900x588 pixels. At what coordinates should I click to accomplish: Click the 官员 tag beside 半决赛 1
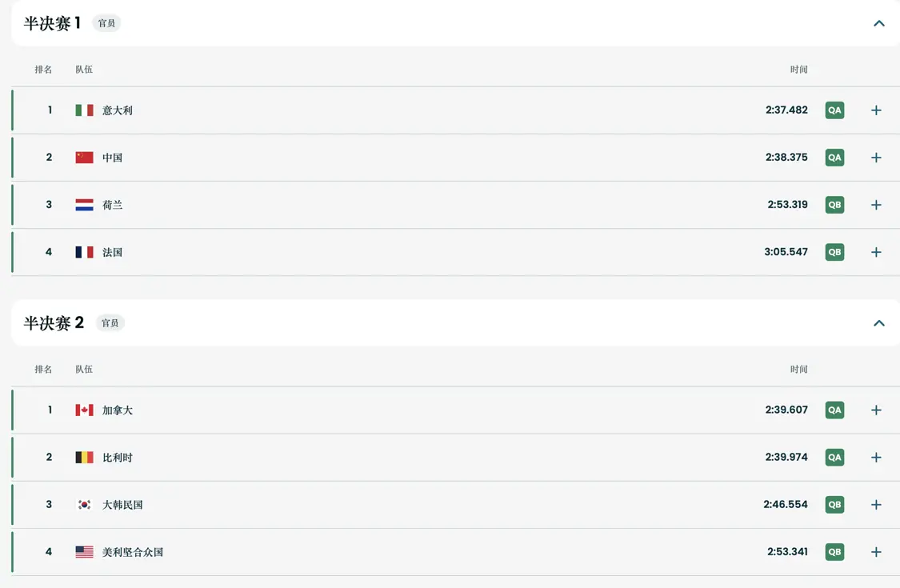(x=106, y=23)
